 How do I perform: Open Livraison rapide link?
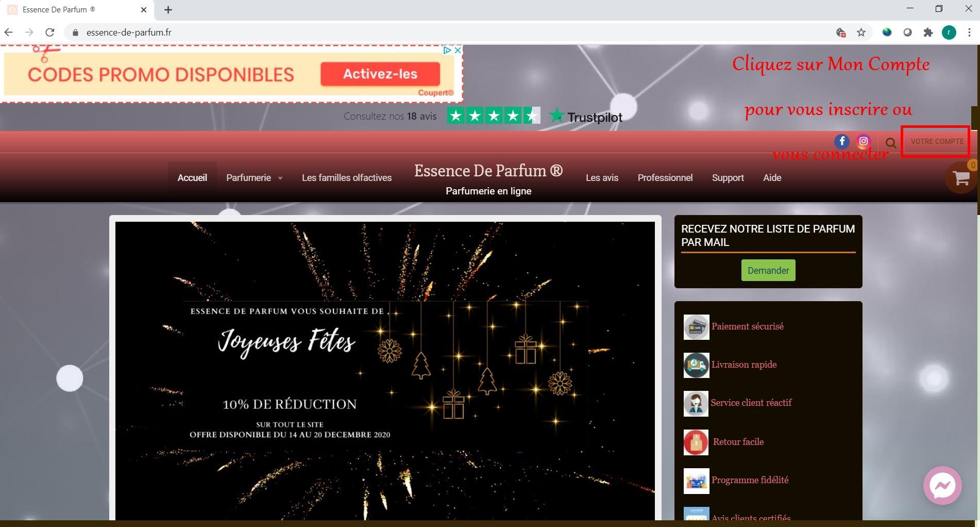[x=744, y=365]
